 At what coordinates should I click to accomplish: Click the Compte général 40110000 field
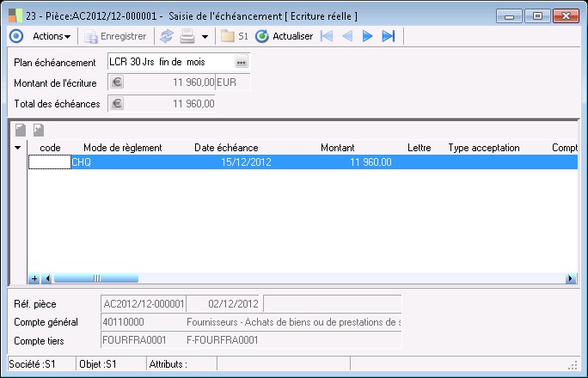click(144, 322)
